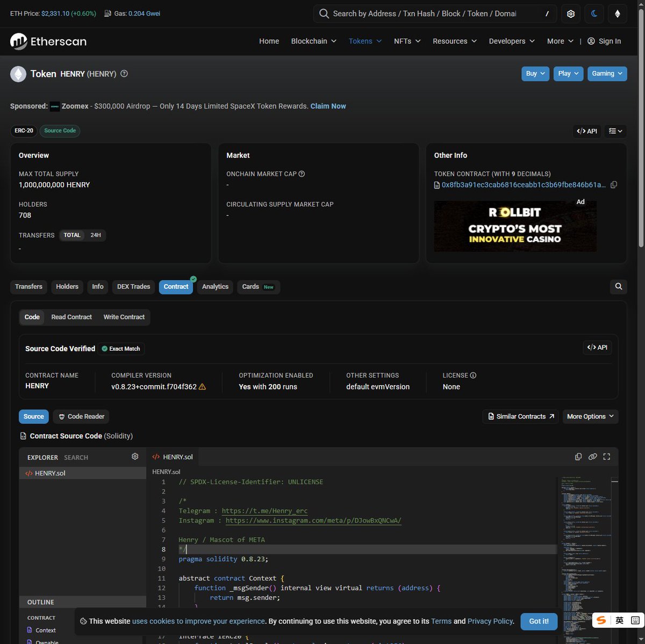
Task: Switch to Read Contract tab
Action: coord(71,317)
